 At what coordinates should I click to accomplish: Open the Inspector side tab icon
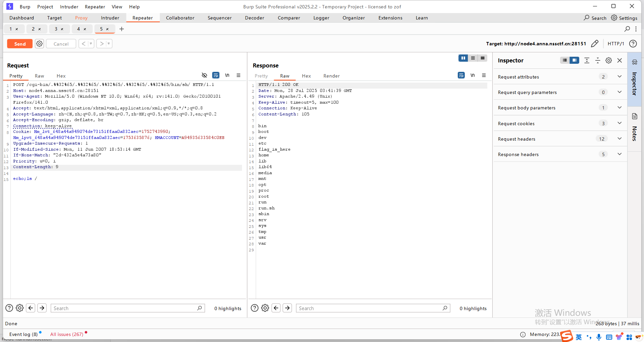[x=635, y=62]
